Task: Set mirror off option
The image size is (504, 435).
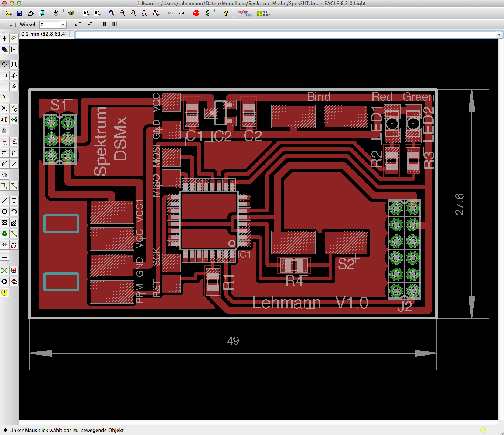Action: click(103, 24)
